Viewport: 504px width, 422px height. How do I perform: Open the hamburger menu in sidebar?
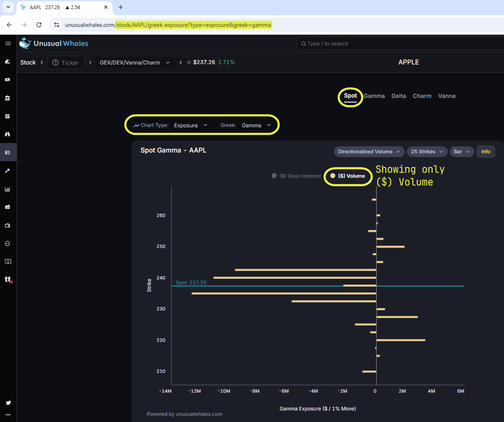[x=8, y=43]
